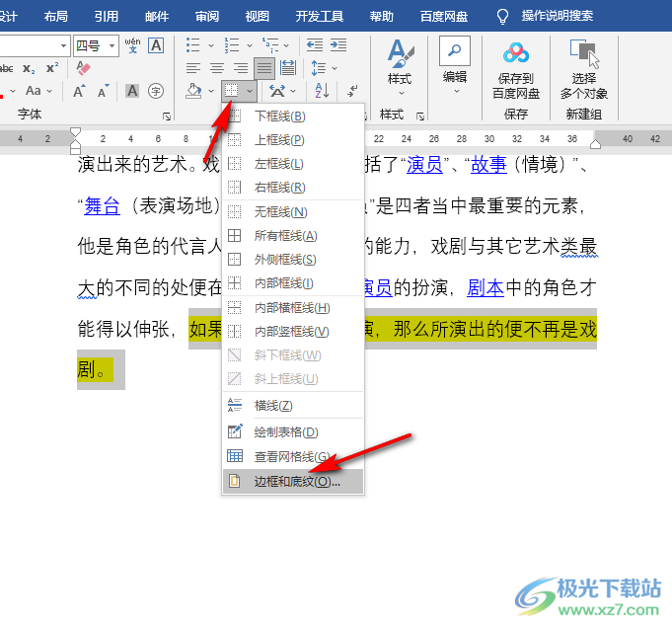Toggle superscript formatting
Screen dimensions: 672x626
(x=52, y=68)
